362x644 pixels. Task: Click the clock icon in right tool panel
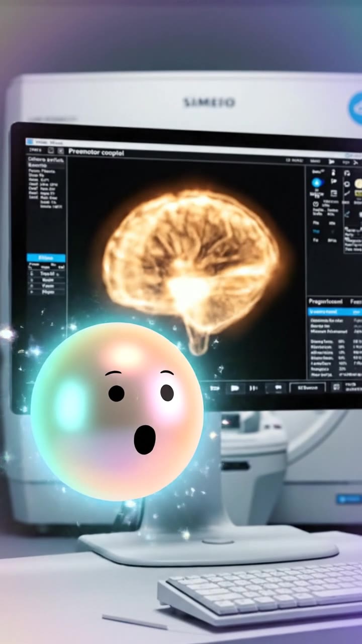[316, 204]
